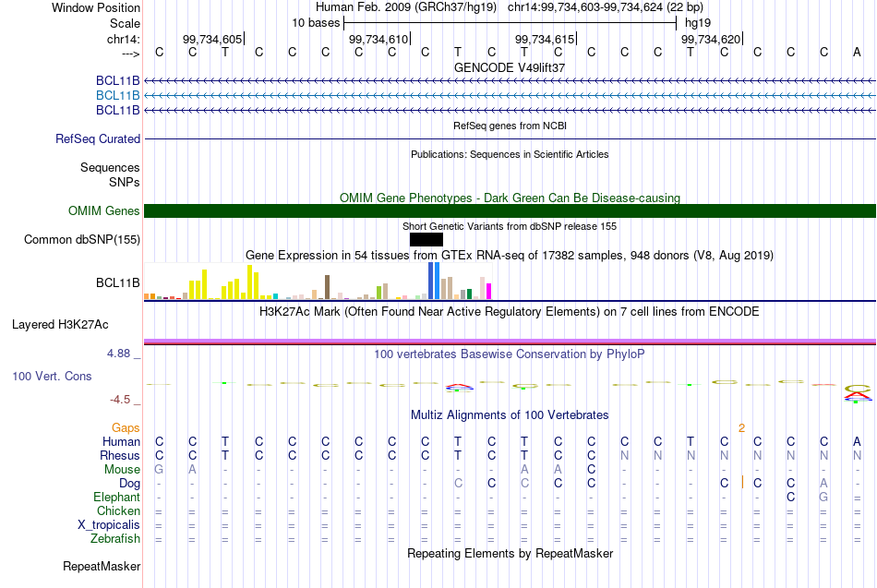877x588 pixels.
Task: Select the X_tropicalis species row label
Action: (109, 525)
